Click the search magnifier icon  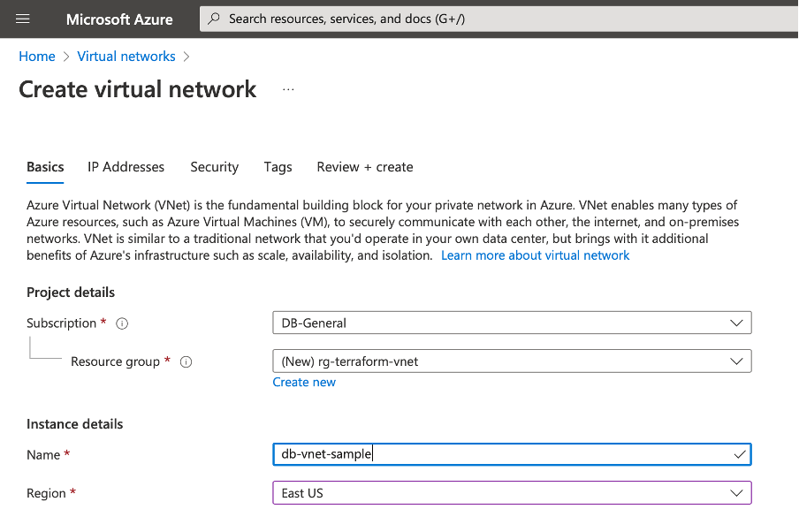point(214,19)
